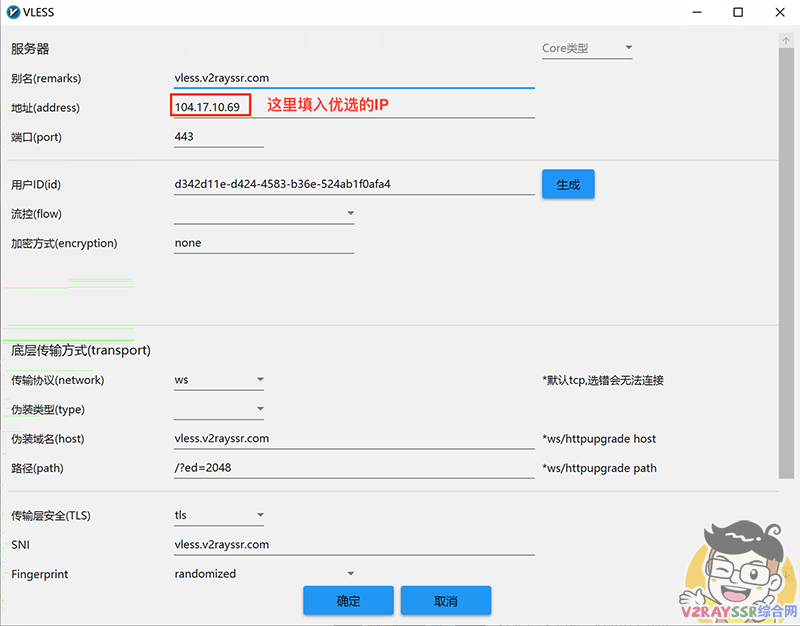Click the 地址(address) field with 104.17.10.69
Viewport: 800px width, 626px height.
[x=210, y=107]
